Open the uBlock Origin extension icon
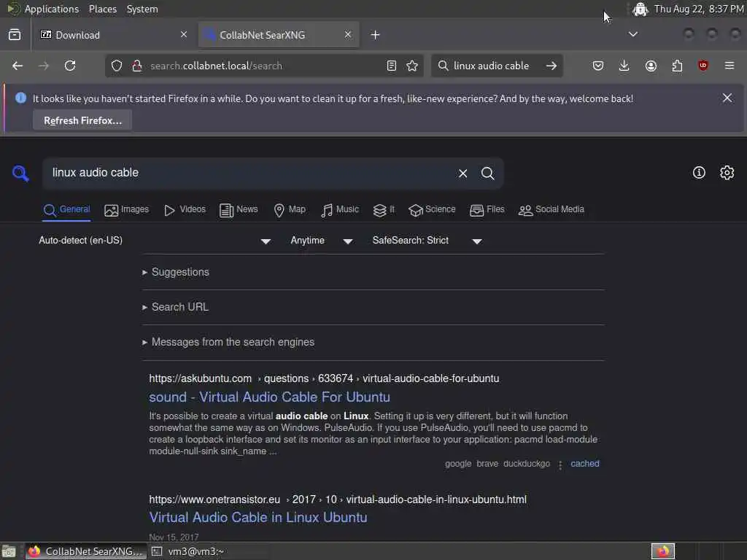Image resolution: width=747 pixels, height=560 pixels. pos(703,66)
